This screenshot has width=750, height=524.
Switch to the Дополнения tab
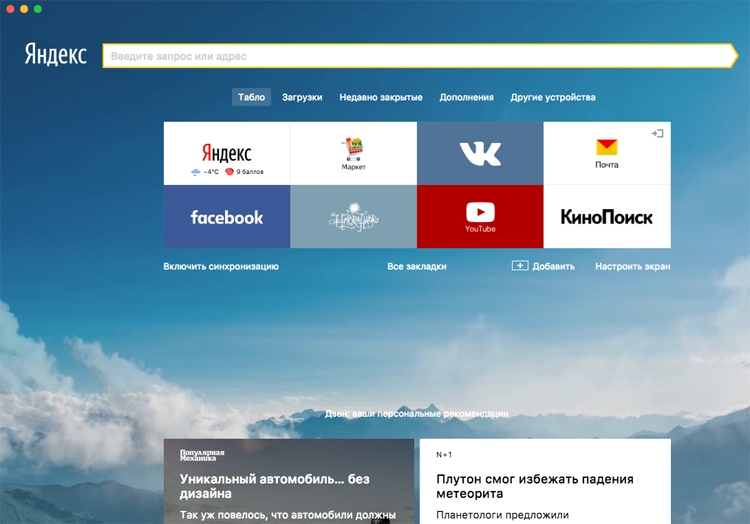coord(466,97)
